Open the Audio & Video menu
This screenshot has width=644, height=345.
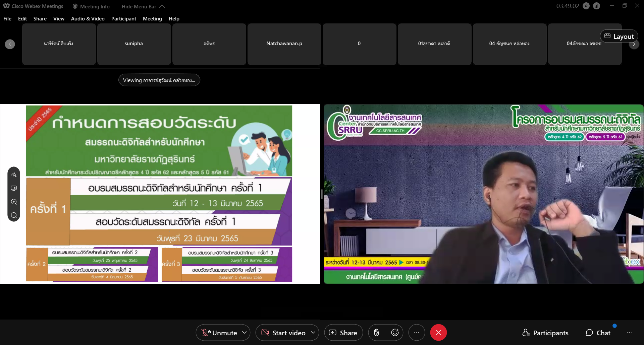pos(88,19)
